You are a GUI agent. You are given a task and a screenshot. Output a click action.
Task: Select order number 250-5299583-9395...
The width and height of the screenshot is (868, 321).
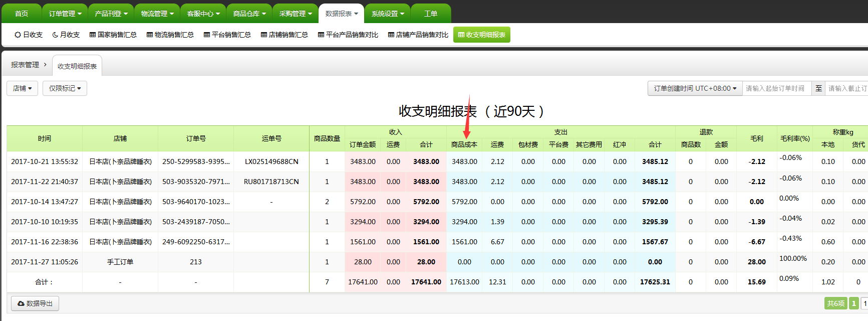[x=196, y=162]
